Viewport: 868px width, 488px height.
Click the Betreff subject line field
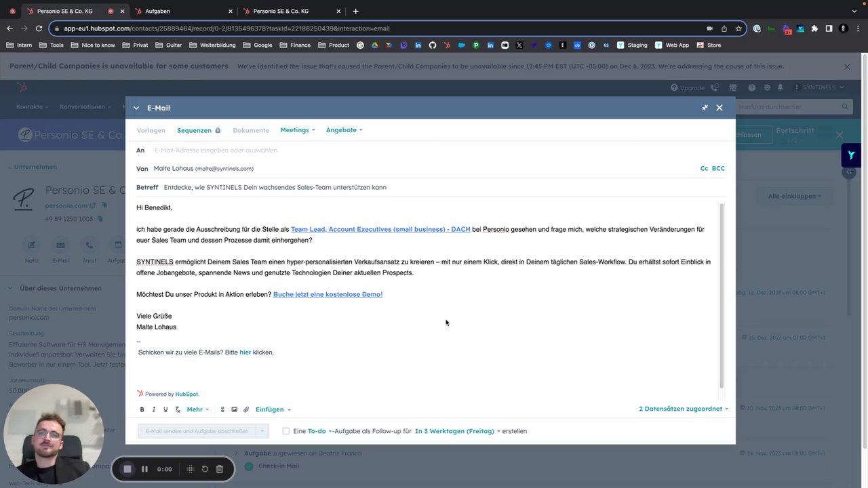(x=444, y=187)
